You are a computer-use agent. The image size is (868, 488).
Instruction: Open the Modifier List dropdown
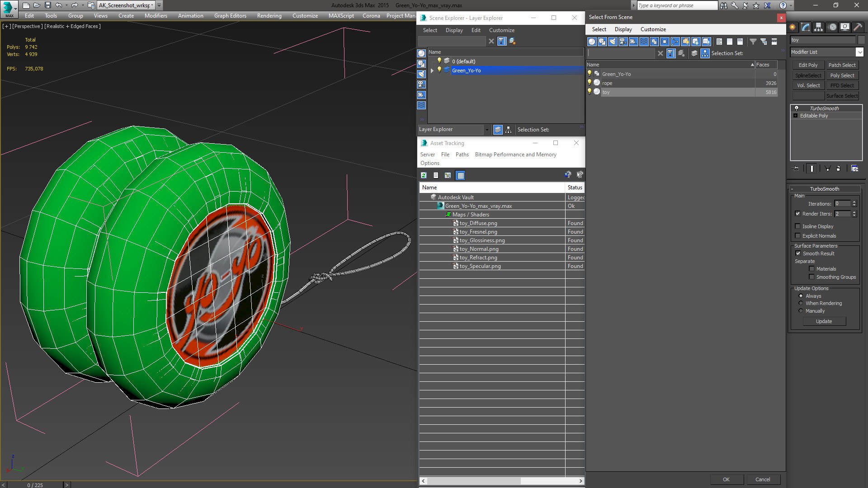(x=859, y=52)
